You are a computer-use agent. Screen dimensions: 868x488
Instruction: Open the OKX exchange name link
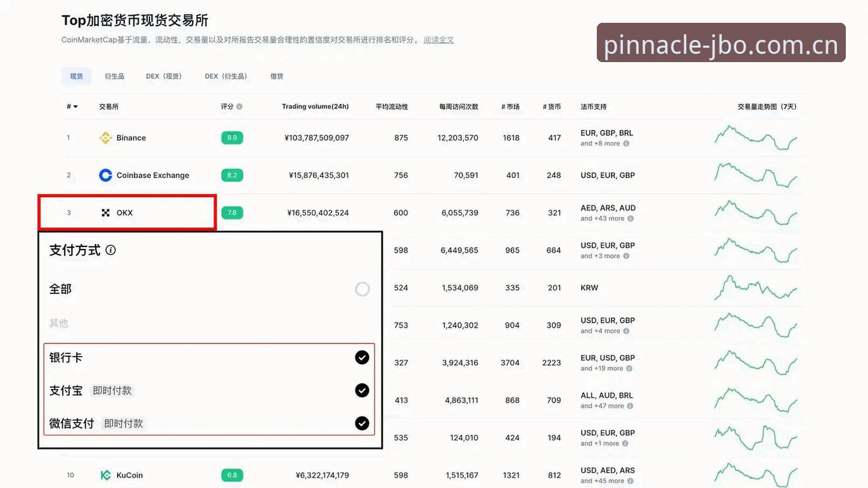[x=125, y=213]
